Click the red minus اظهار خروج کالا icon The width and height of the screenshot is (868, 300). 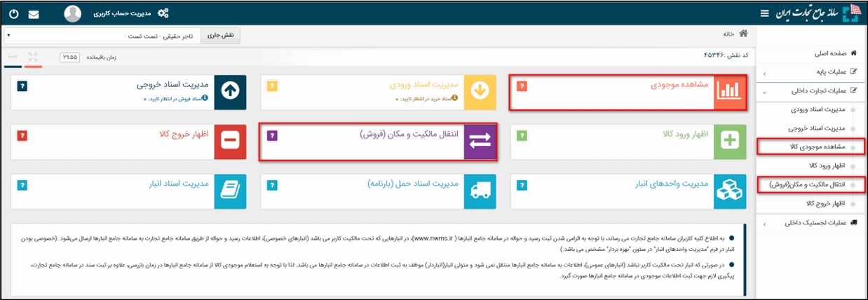coord(230,141)
